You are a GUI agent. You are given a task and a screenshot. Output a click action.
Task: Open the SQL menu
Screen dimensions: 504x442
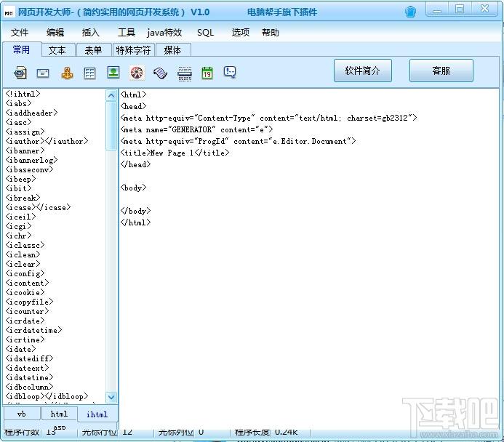click(206, 33)
